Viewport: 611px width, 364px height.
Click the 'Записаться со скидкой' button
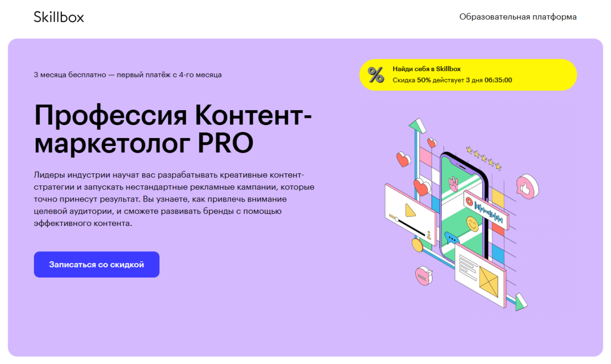pos(97,264)
